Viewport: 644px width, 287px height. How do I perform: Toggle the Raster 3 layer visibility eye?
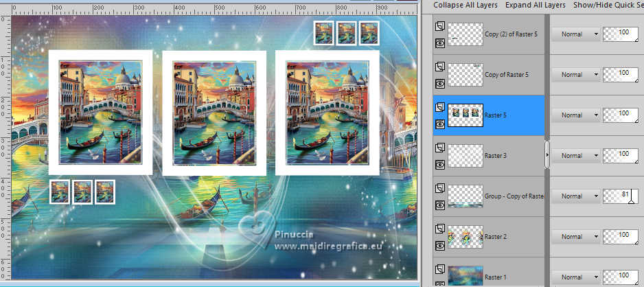click(440, 165)
